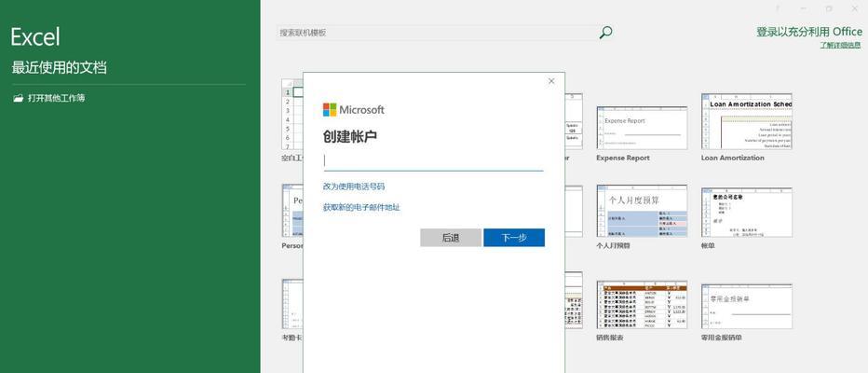Click the Expense Report label text
Image resolution: width=868 pixels, height=373 pixels.
click(x=623, y=158)
